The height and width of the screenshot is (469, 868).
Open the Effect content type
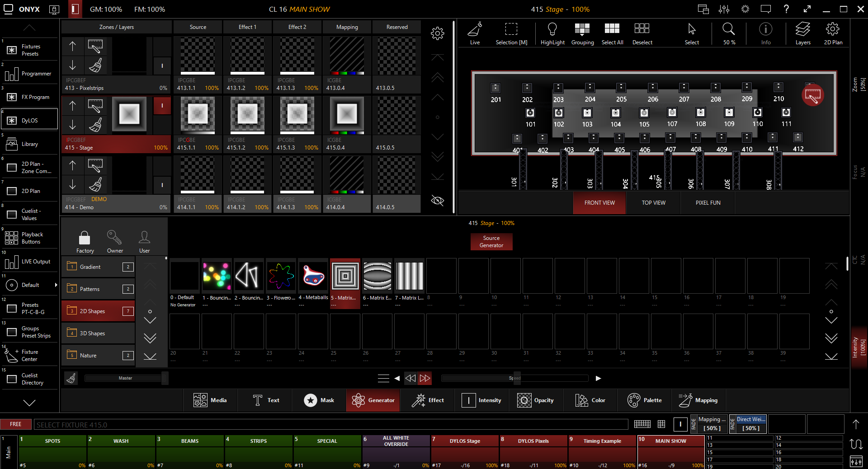click(x=427, y=400)
